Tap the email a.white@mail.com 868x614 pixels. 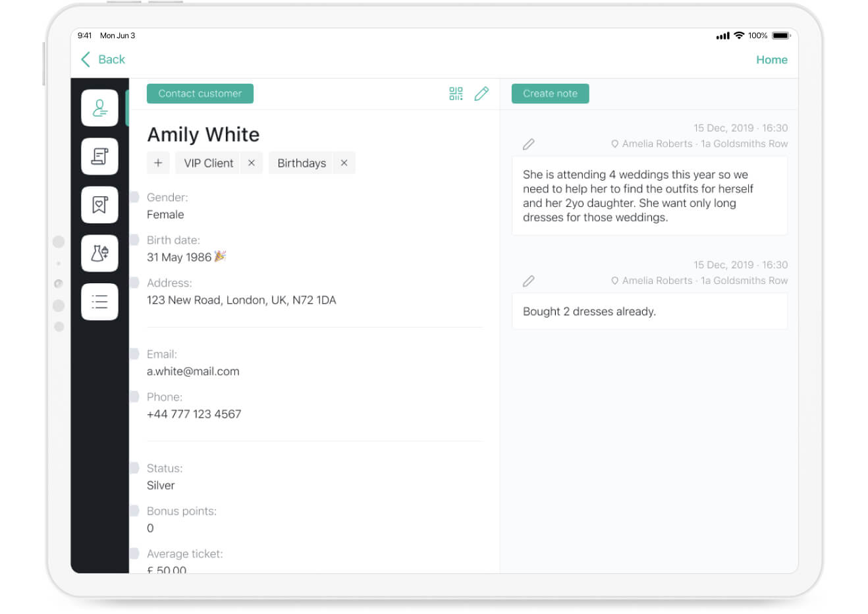(193, 372)
